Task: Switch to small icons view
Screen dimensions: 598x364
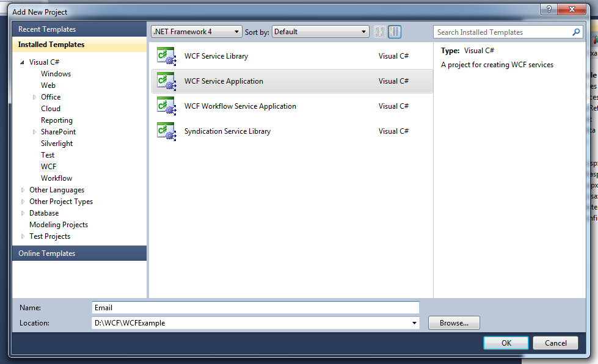Action: [379, 31]
